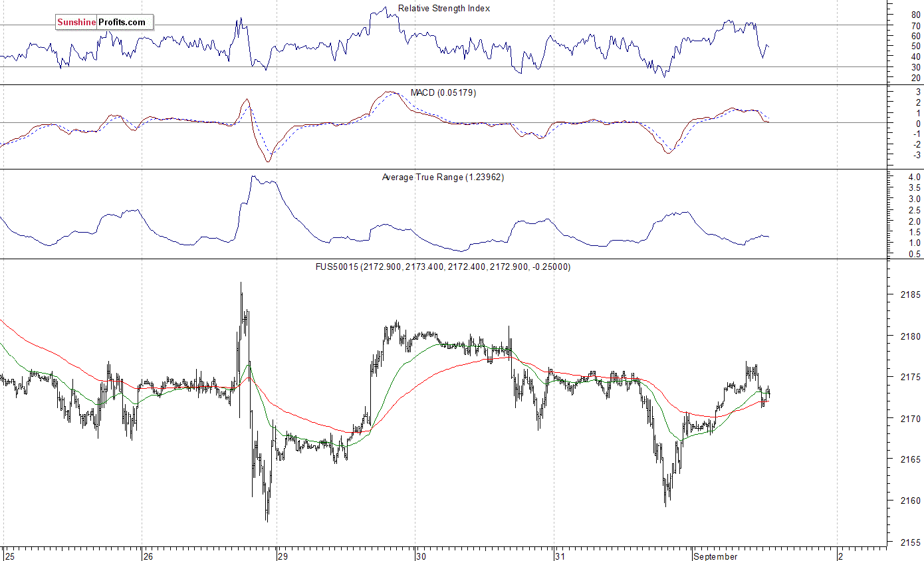The height and width of the screenshot is (561, 924).
Task: Click the 30 date axis label
Action: (x=421, y=556)
